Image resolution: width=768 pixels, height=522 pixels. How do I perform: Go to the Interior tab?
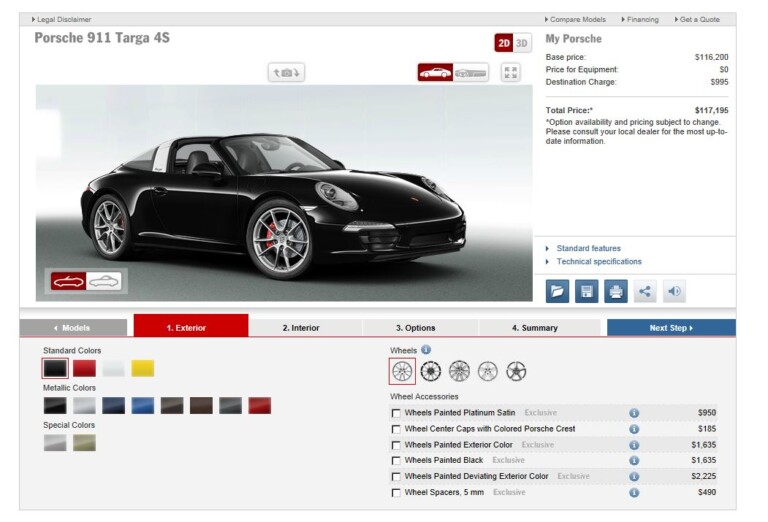pyautogui.click(x=305, y=328)
